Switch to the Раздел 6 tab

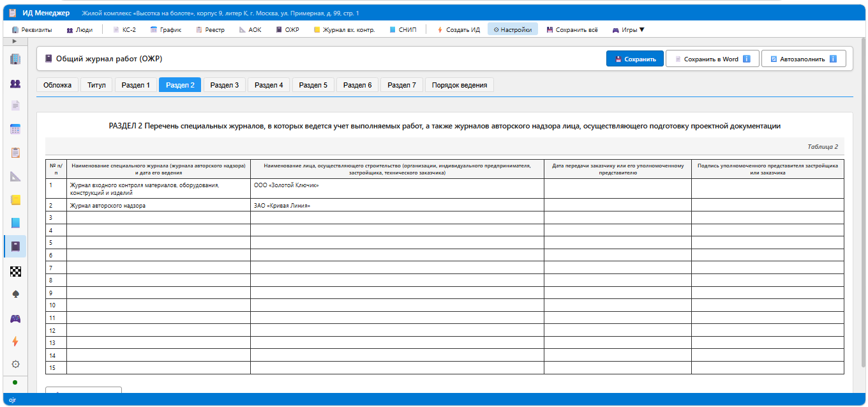(357, 85)
